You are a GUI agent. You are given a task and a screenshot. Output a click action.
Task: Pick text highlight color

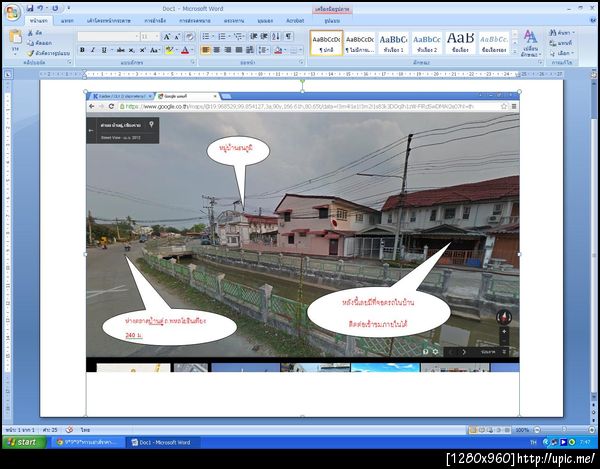coord(169,50)
